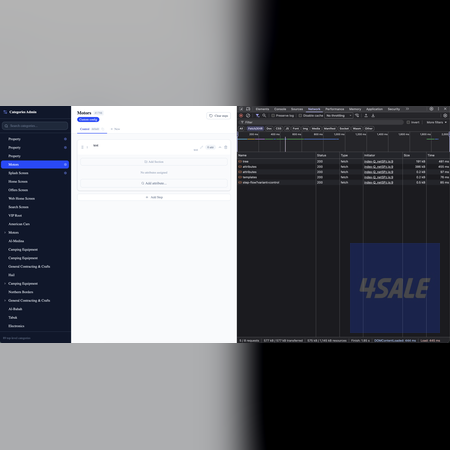Click the Add Step button
Screen dimensions: 450x450
(154, 197)
